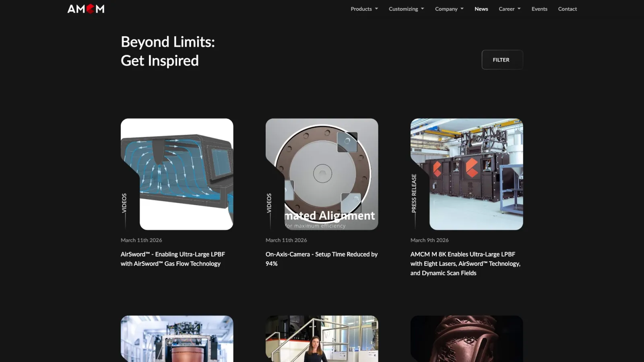The height and width of the screenshot is (362, 644).
Task: Open the AirSword gas flow video thumbnail
Action: click(x=177, y=174)
